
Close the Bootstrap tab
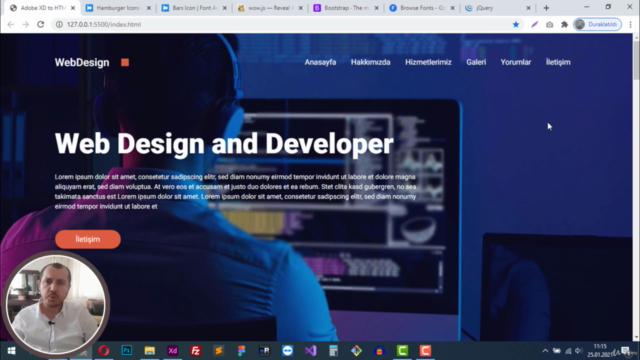pos(376,8)
